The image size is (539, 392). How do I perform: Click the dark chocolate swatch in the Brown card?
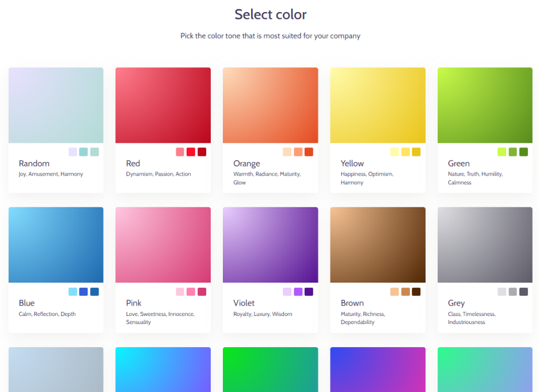[416, 292]
